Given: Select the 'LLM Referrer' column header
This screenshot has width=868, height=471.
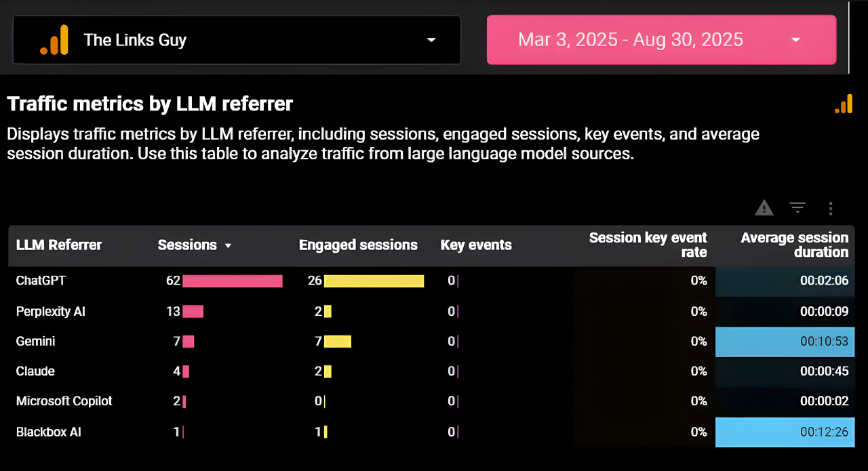Looking at the screenshot, I should [x=58, y=245].
